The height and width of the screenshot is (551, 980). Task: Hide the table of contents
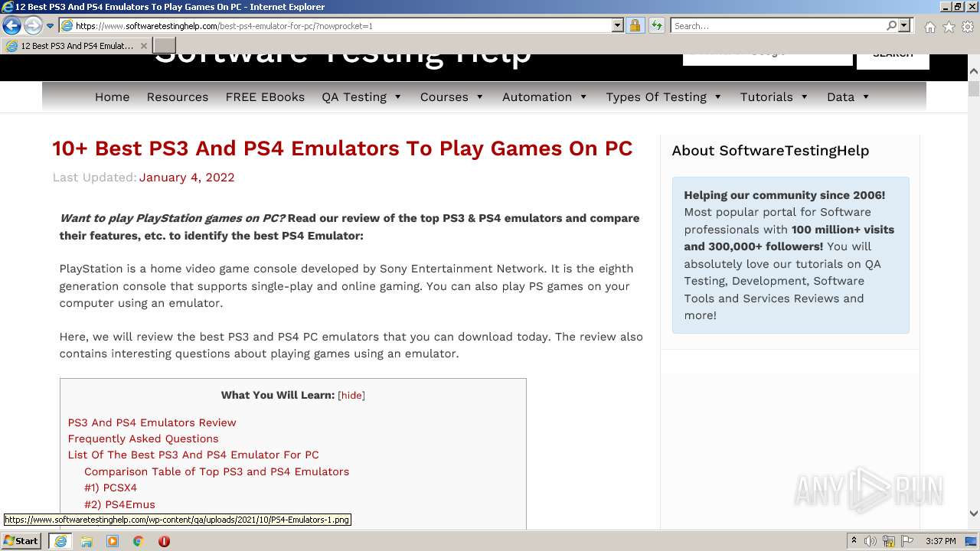tap(351, 396)
